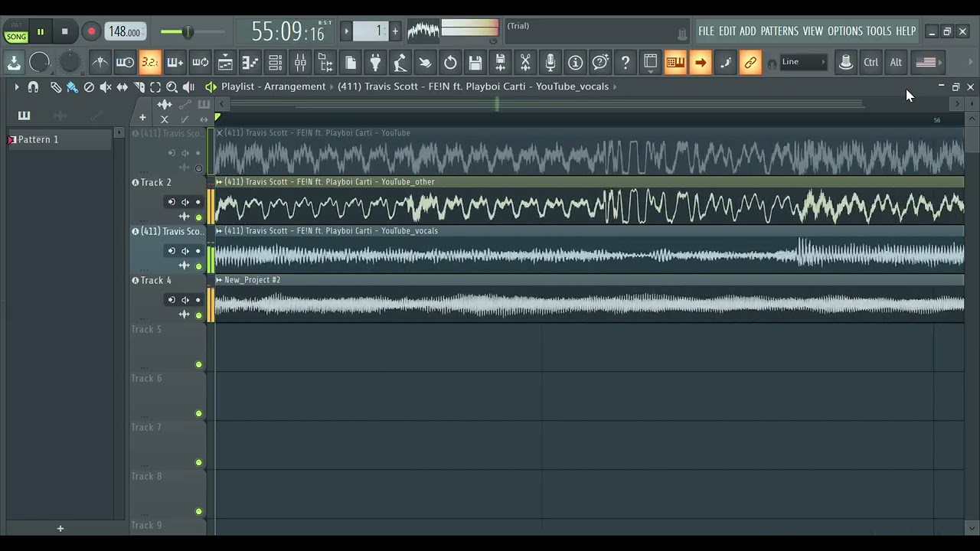Toggle the typing keyboard to piano button
Viewport: 980px width, 551px height.
pos(675,62)
